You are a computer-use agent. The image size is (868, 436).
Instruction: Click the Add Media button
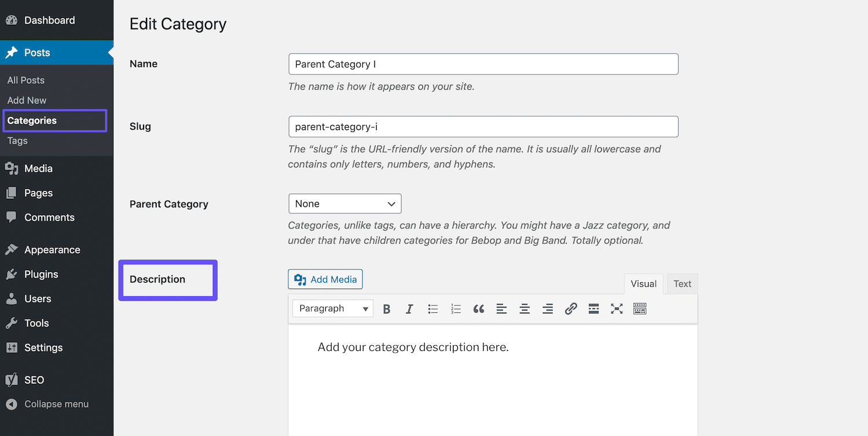click(x=325, y=279)
